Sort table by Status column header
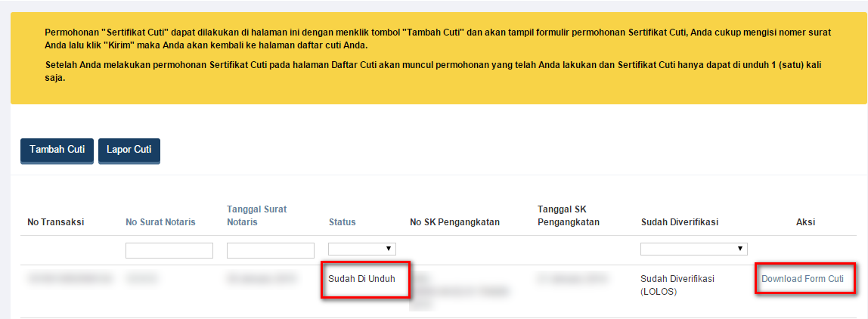The image size is (868, 319). (342, 222)
